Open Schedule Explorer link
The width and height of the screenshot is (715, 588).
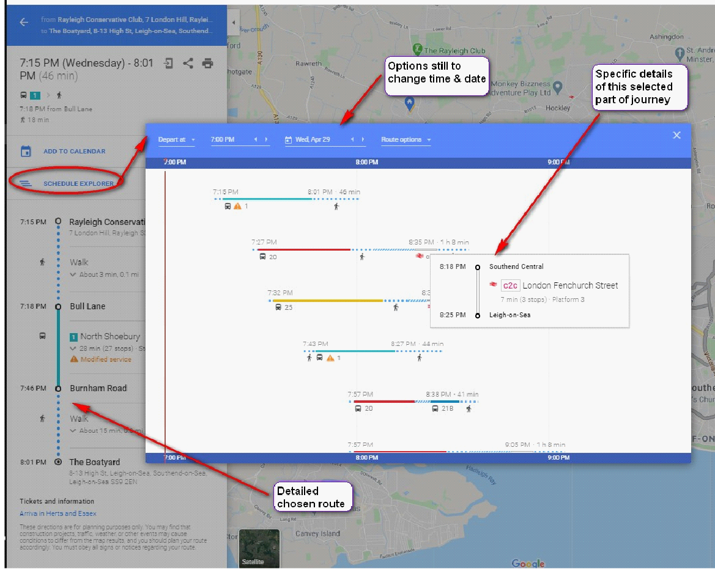78,183
